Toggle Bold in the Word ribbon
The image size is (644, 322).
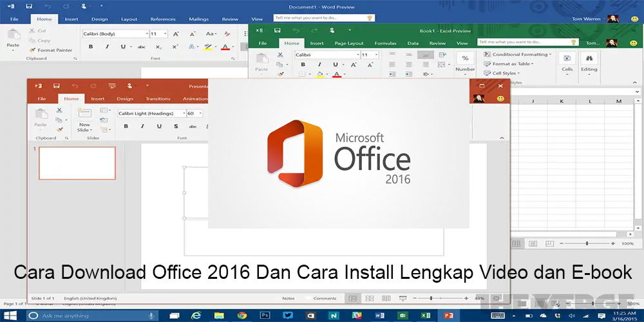coord(91,47)
